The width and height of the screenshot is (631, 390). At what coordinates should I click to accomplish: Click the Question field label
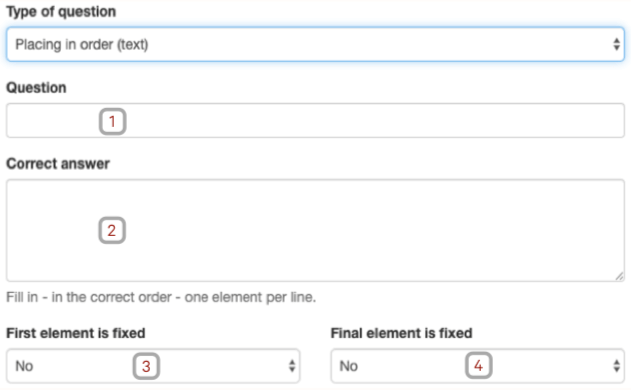coord(36,88)
